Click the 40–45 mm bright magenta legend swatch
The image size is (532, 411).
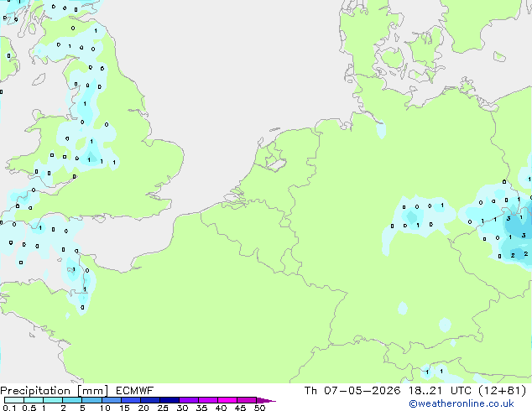227,400
